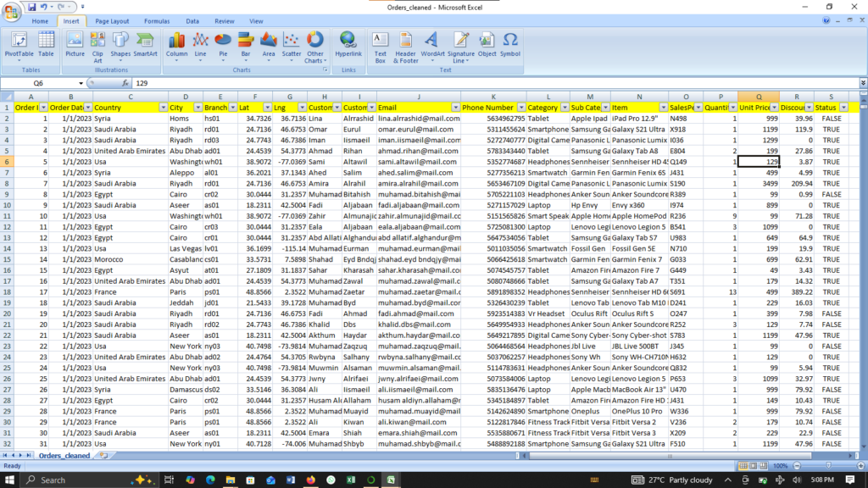The image size is (868, 488).
Task: Open filter dropdown for Category column
Action: pyautogui.click(x=564, y=108)
